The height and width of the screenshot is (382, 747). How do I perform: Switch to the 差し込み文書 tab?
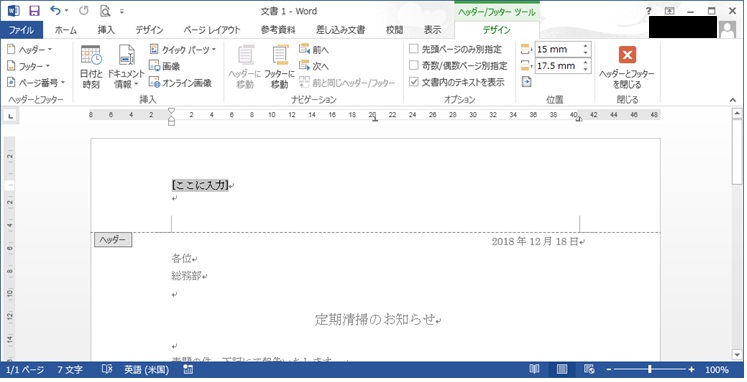click(x=341, y=30)
